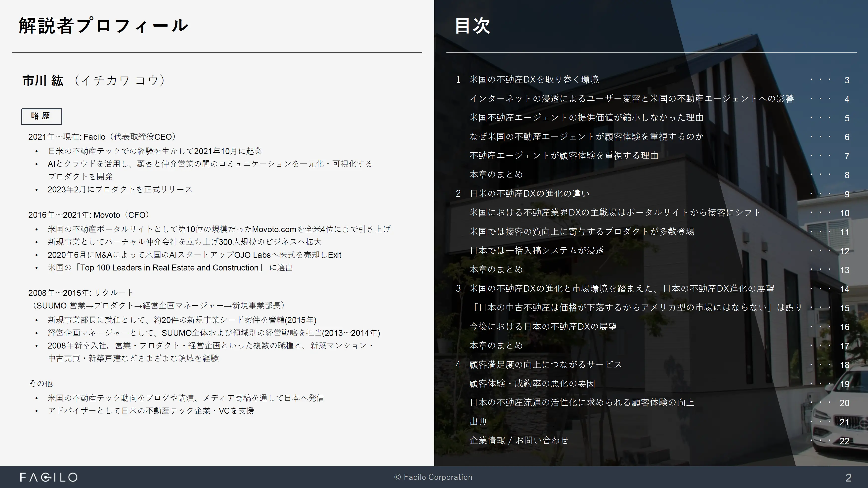Click the 目次 heading
868x488 pixels.
pyautogui.click(x=473, y=26)
